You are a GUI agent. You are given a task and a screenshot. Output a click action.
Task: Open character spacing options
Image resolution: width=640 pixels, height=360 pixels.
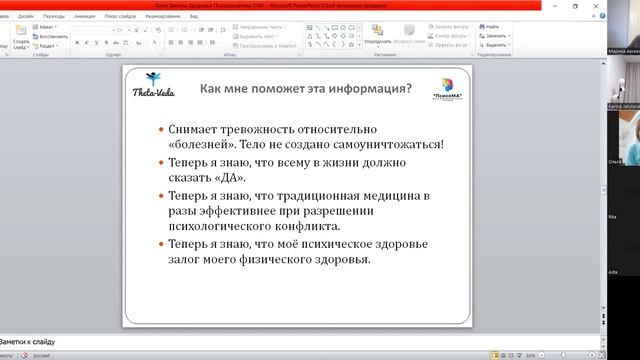126,42
